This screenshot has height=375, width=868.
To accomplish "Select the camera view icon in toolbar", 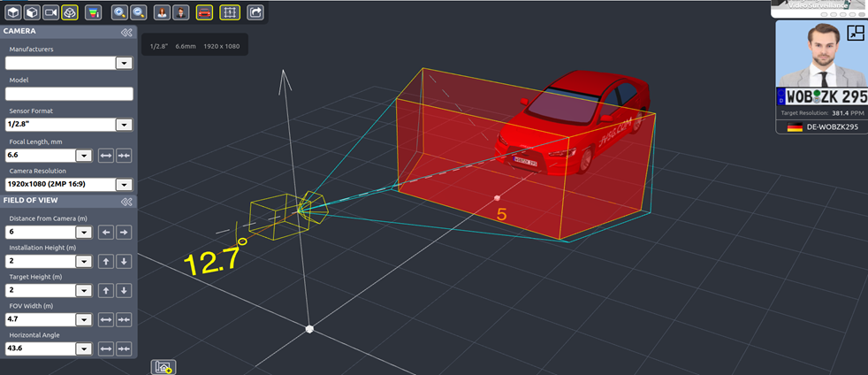I will click(50, 12).
